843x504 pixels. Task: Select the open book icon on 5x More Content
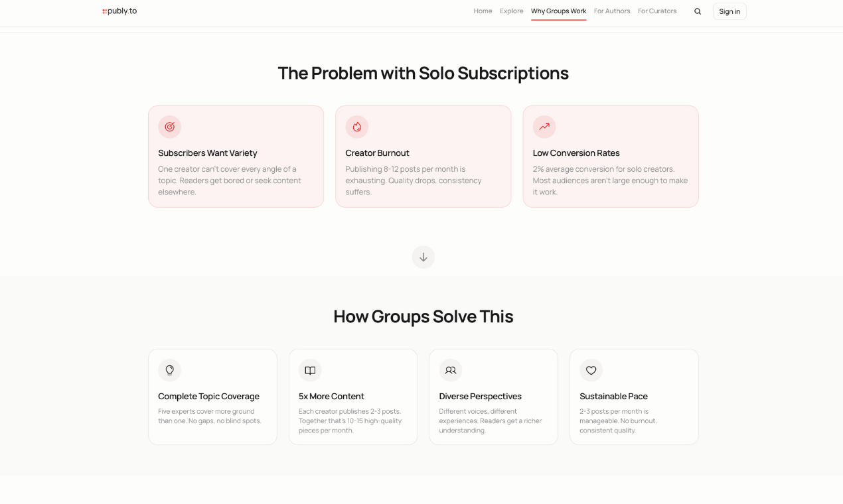click(310, 370)
